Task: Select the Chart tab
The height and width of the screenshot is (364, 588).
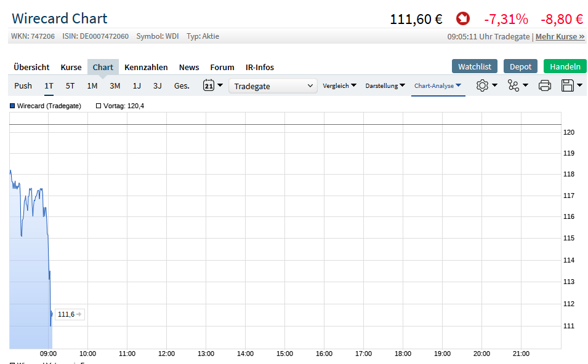Action: pyautogui.click(x=103, y=67)
